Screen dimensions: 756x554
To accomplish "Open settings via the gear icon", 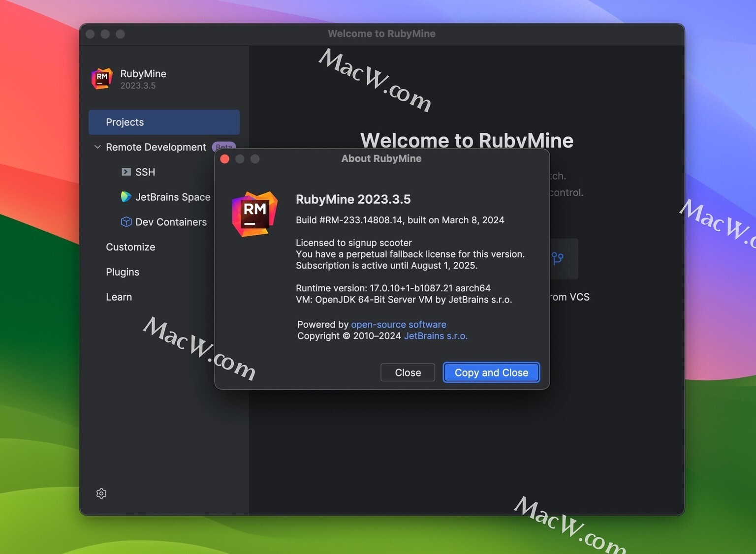I will [101, 493].
